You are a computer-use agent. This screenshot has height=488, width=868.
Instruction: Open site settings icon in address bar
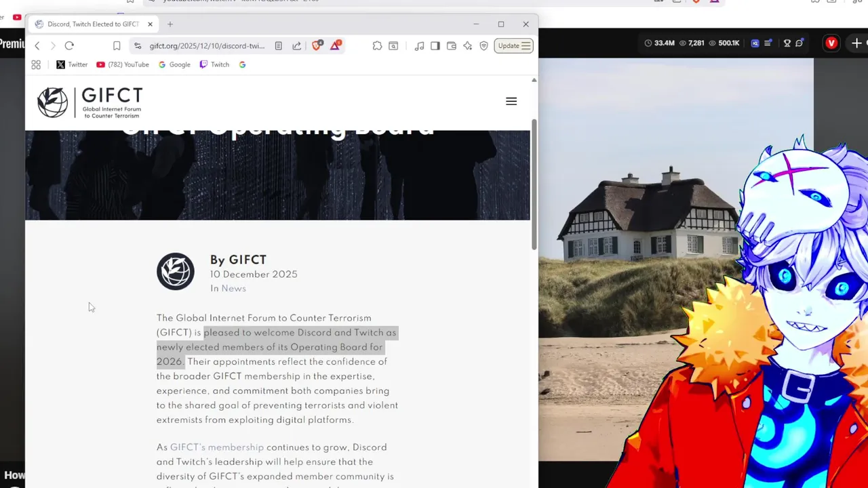click(x=138, y=45)
